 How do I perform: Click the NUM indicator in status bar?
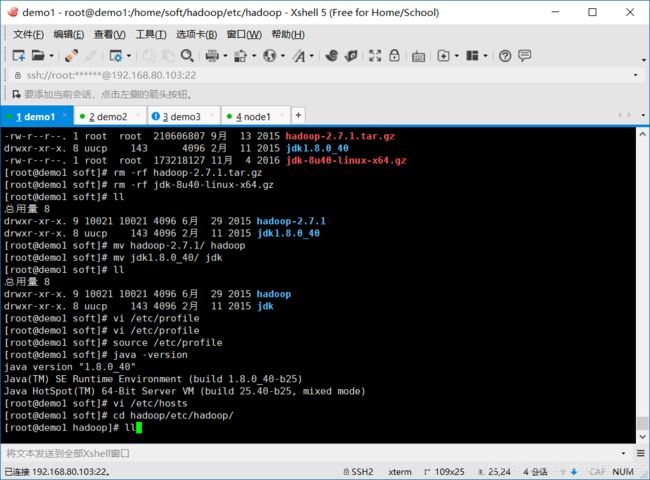coord(623,472)
